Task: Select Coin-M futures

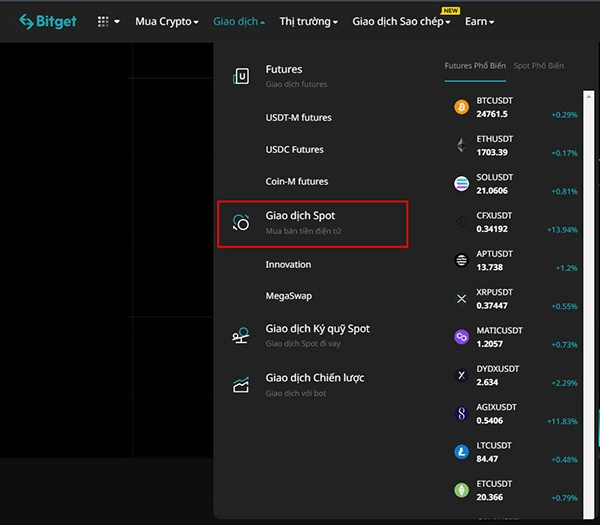Action: click(297, 181)
